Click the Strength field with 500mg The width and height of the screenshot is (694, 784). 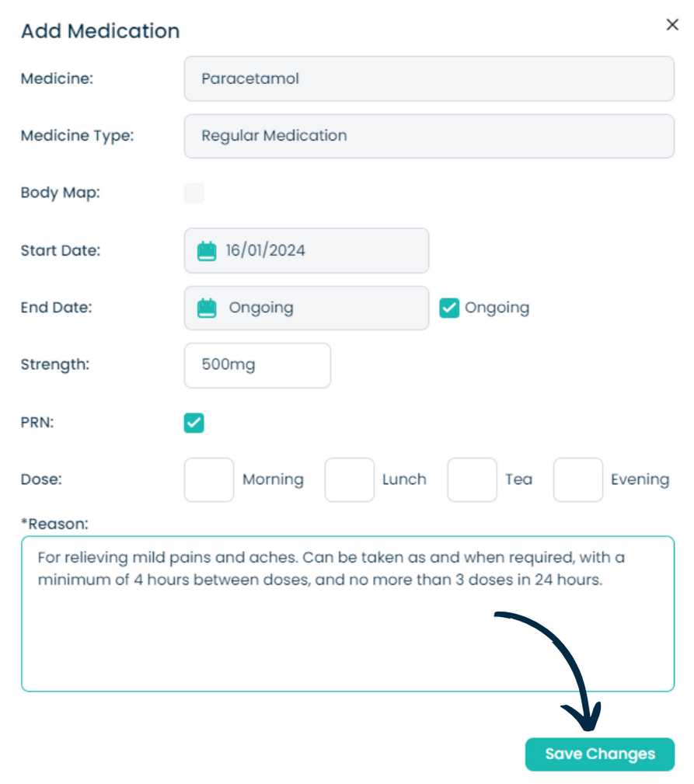(257, 365)
